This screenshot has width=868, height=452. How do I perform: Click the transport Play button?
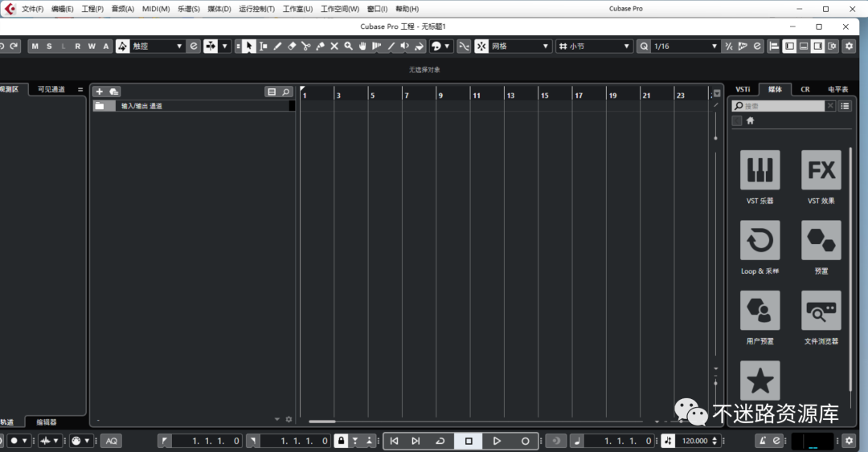[497, 441]
